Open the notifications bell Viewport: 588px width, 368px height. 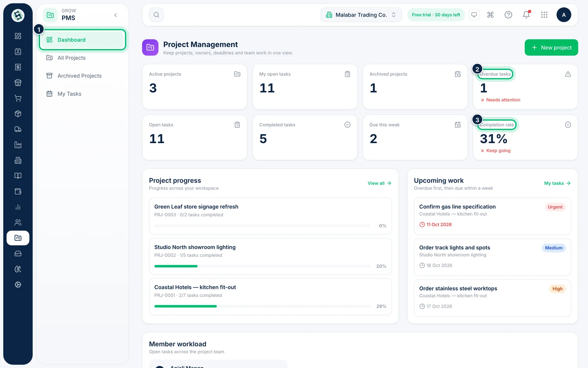(x=526, y=15)
